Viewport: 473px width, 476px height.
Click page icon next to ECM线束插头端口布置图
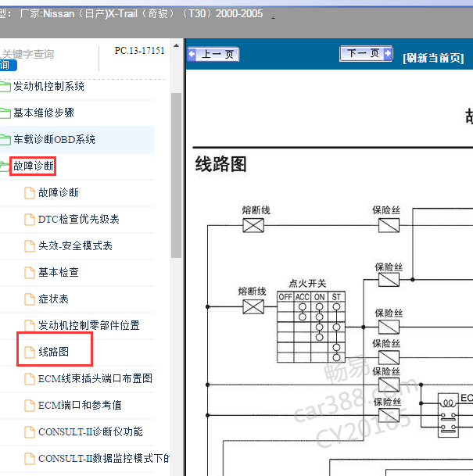click(x=30, y=379)
